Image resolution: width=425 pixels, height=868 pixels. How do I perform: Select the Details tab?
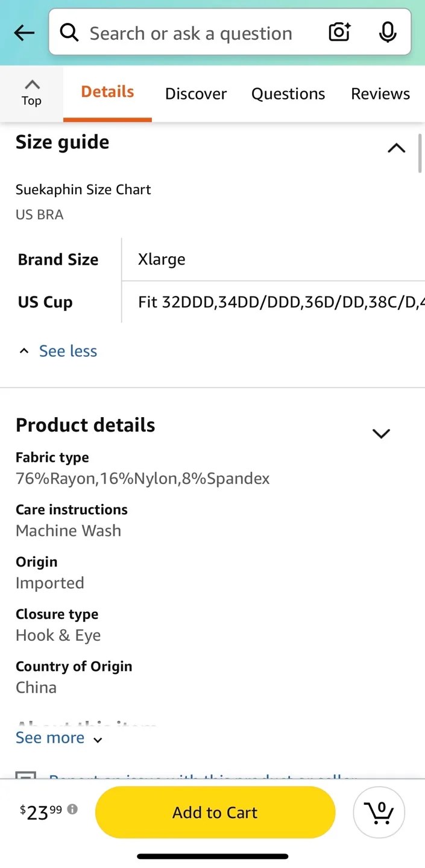tap(107, 92)
